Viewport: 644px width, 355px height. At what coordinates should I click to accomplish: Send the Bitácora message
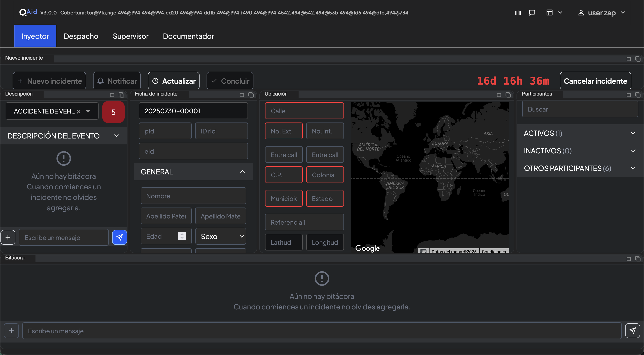point(633,331)
